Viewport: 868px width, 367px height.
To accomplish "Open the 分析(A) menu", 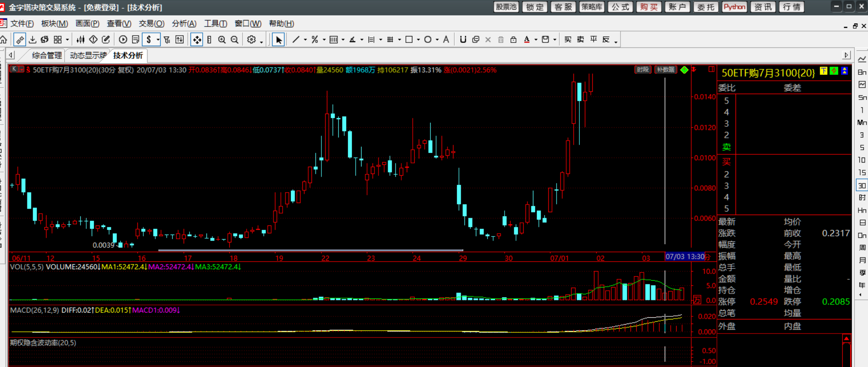I will pyautogui.click(x=184, y=24).
